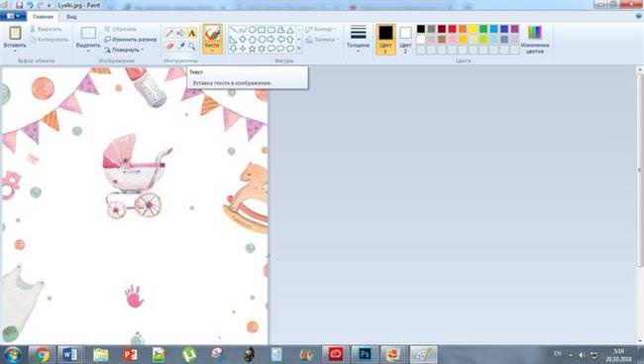Select the Text tool (letter A)
644x364 pixels.
click(x=192, y=34)
